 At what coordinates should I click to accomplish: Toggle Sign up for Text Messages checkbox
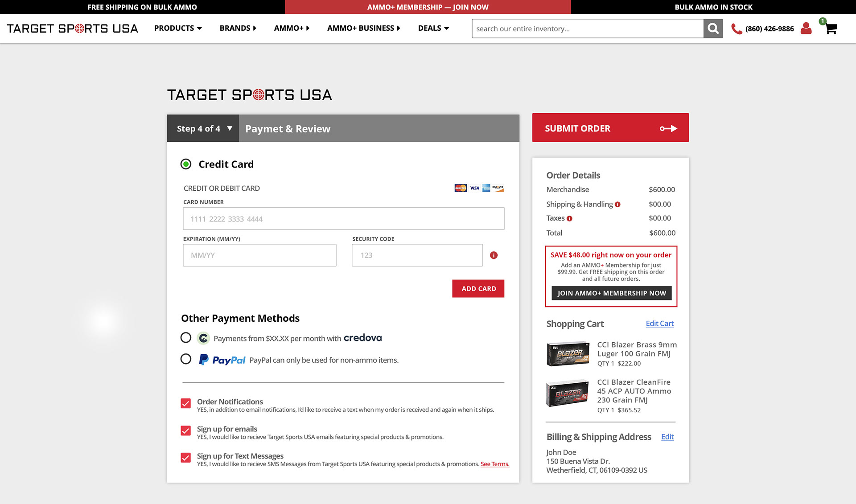pos(186,458)
